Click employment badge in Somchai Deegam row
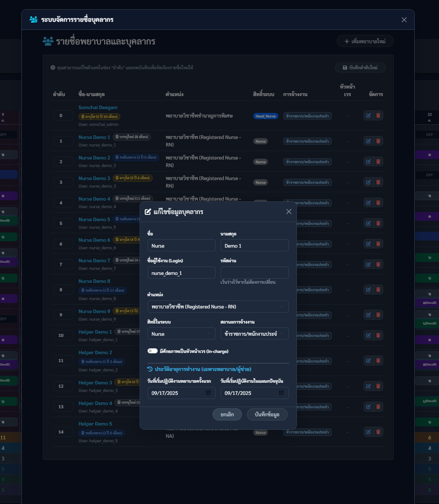The width and height of the screenshot is (439, 504). [307, 116]
